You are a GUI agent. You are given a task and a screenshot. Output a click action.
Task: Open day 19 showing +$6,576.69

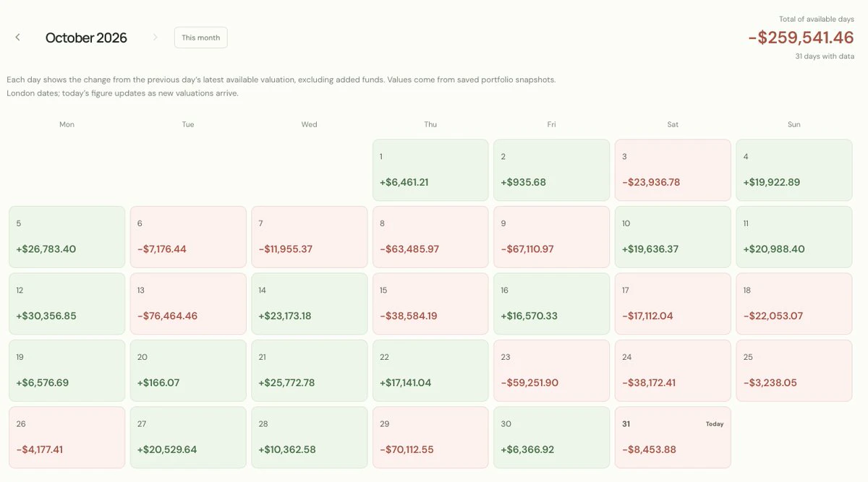tap(67, 371)
